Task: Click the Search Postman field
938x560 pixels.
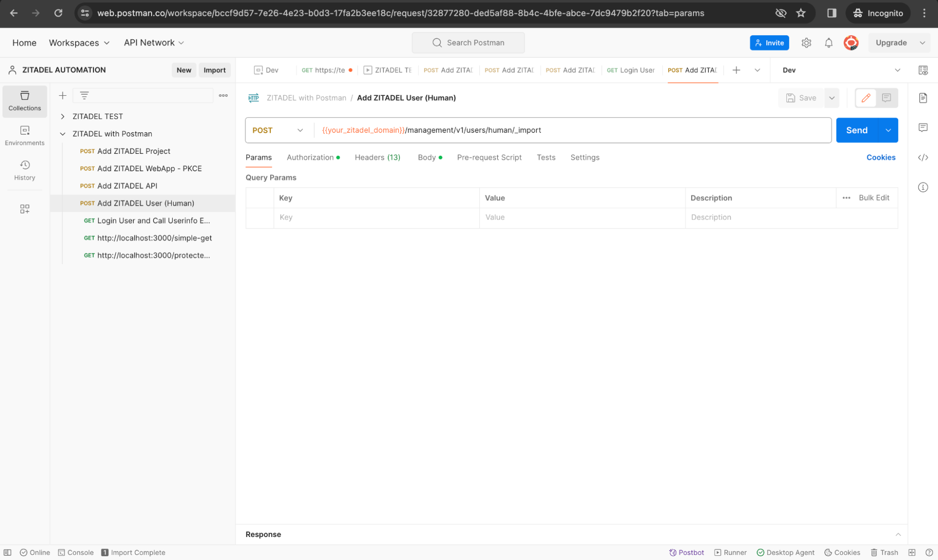Action: pos(468,43)
